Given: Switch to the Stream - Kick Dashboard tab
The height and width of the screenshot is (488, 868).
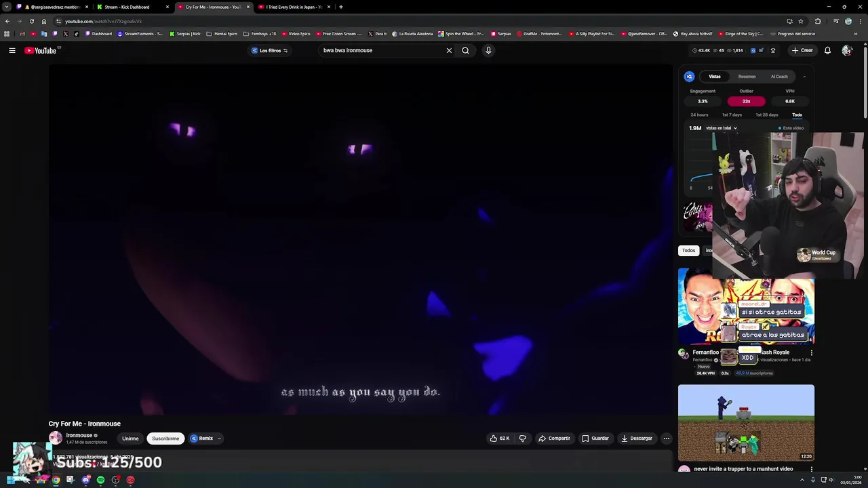Looking at the screenshot, I should pyautogui.click(x=131, y=7).
